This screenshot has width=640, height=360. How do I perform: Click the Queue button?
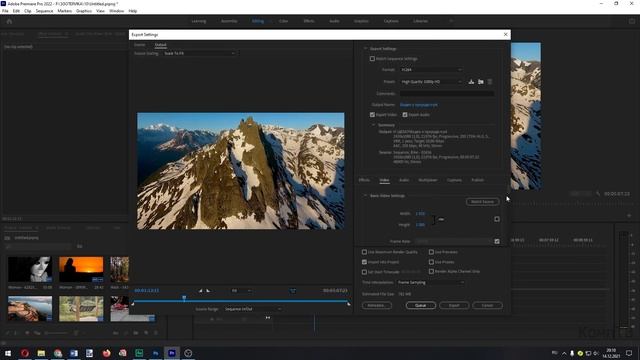tap(421, 305)
